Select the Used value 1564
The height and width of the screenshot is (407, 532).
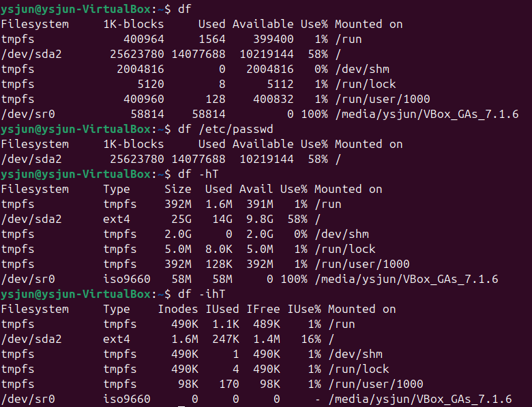point(212,40)
